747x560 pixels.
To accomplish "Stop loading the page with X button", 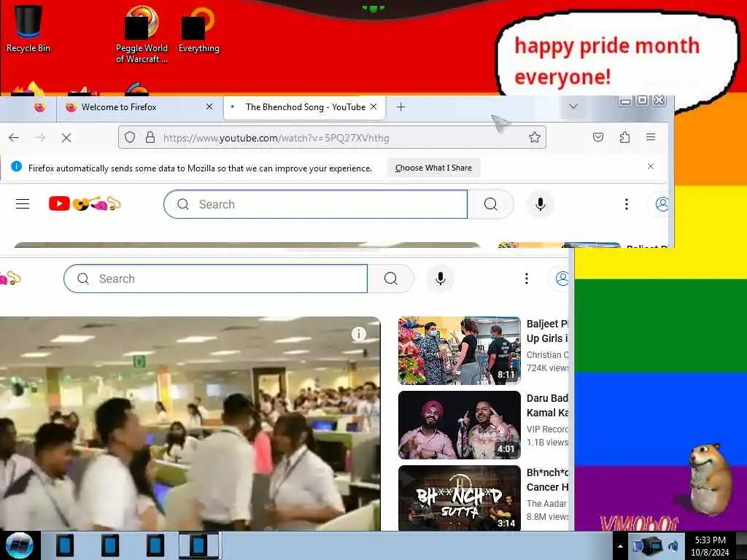I will coord(66,138).
